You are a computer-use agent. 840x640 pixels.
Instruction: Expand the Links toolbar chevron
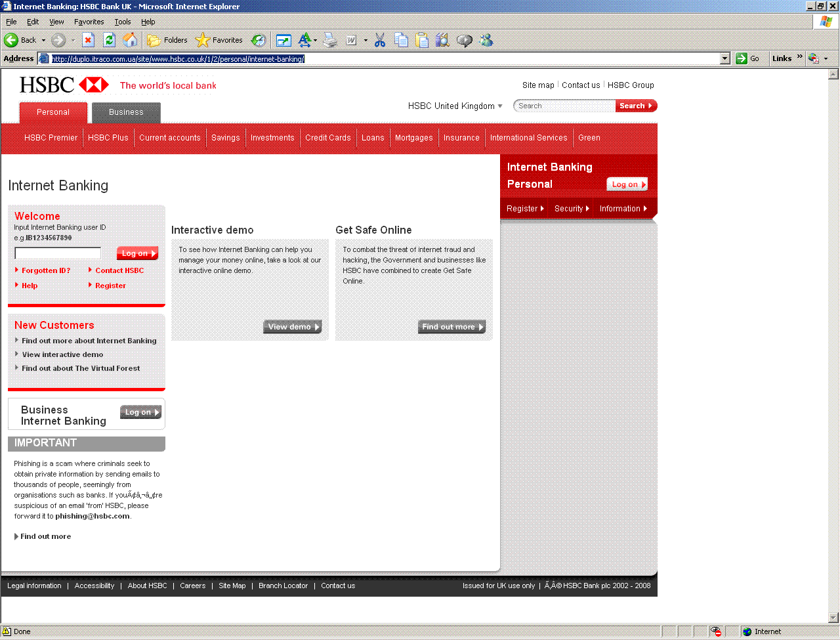(x=800, y=57)
